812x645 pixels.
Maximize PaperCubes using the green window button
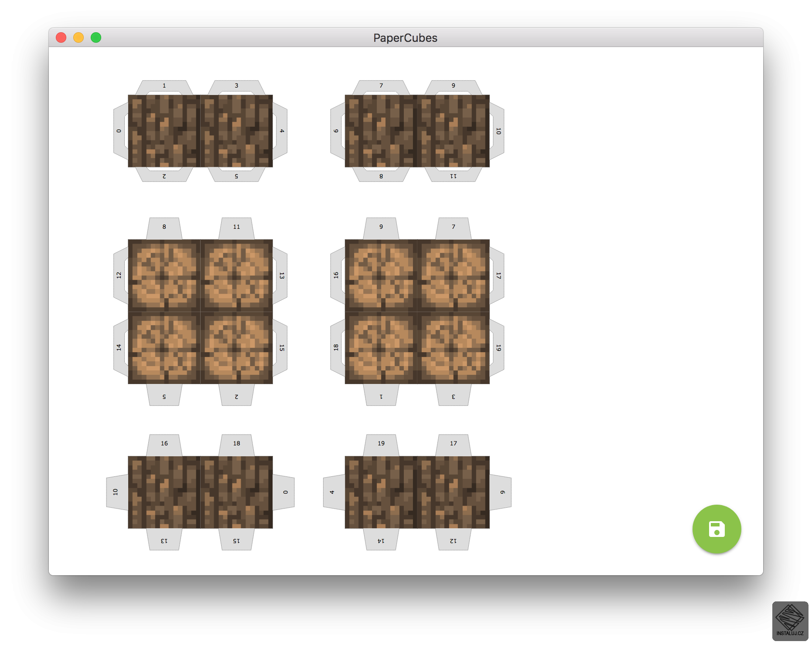tap(96, 37)
